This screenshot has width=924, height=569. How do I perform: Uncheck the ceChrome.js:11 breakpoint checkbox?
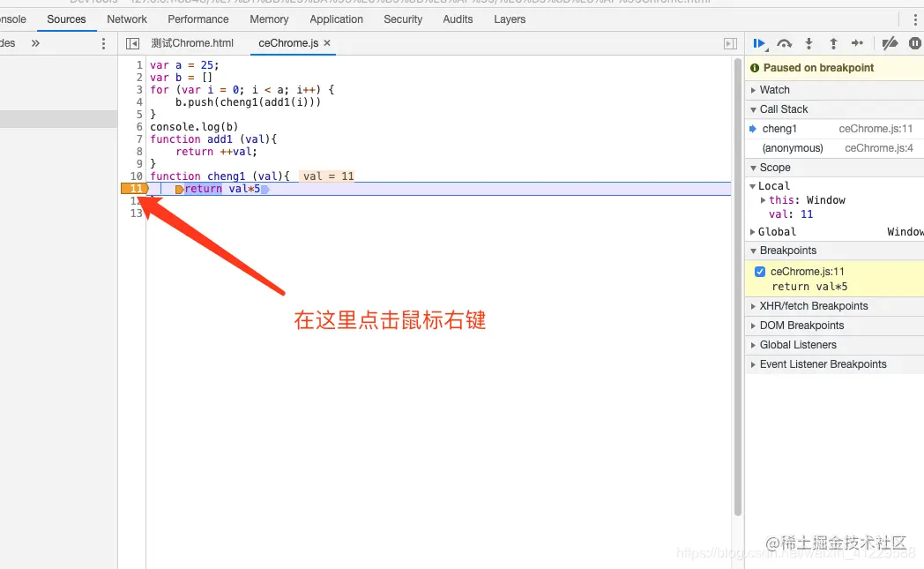[760, 272]
